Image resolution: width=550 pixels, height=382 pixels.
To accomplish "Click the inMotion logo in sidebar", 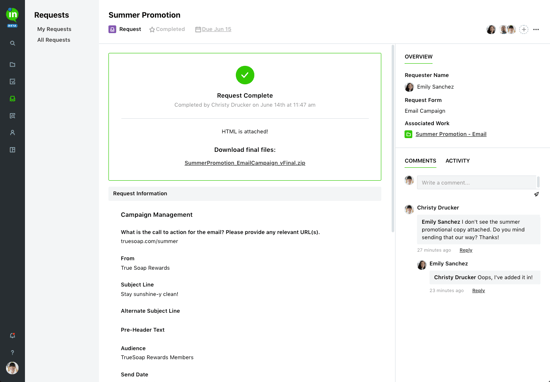I will [x=12, y=15].
